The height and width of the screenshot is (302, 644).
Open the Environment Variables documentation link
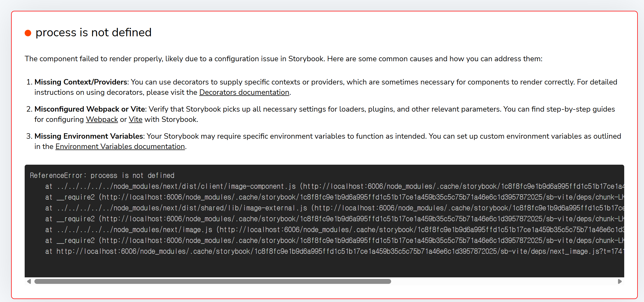click(x=120, y=147)
